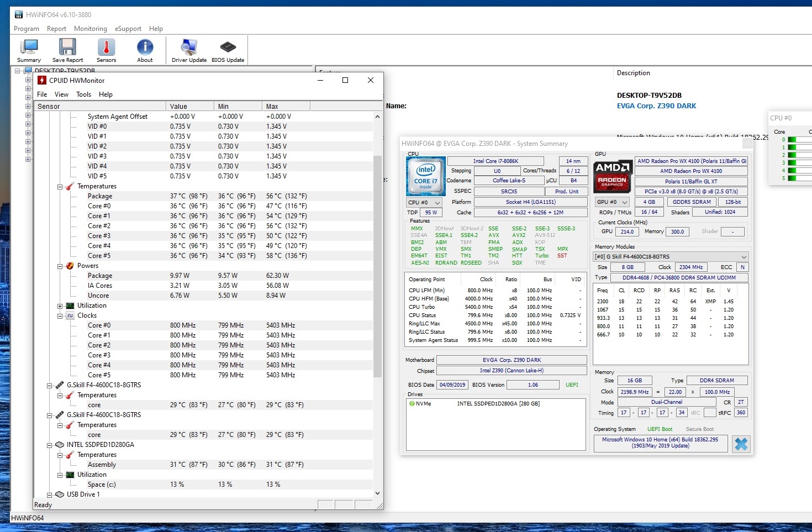The image size is (812, 532).
Task: Click the first G.Skill memory module icon
Action: (60, 385)
